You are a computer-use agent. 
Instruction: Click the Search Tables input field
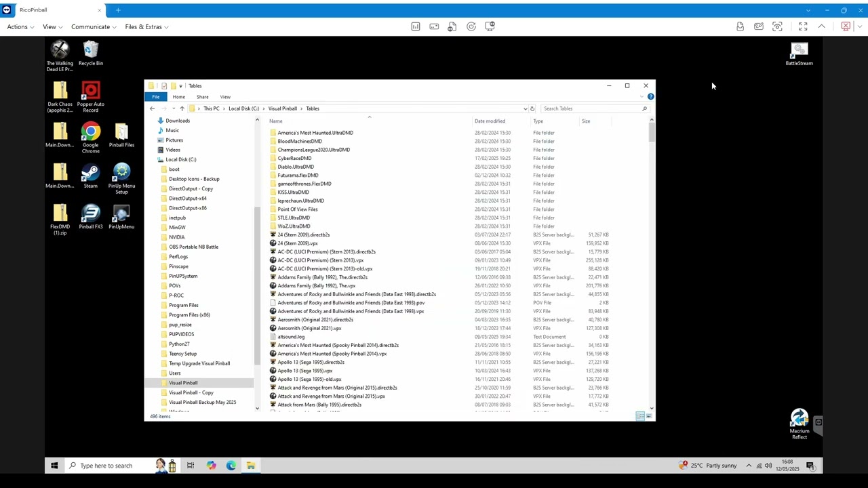pos(594,108)
